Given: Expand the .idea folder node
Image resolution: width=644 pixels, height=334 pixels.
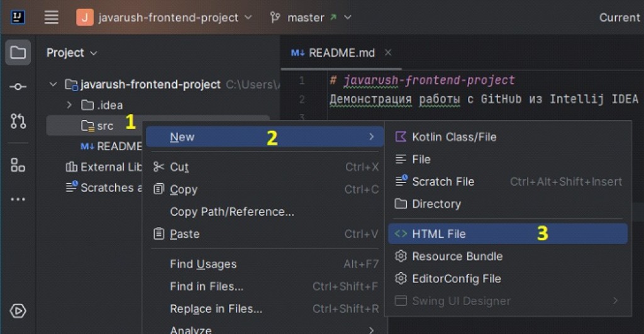Looking at the screenshot, I should point(69,105).
